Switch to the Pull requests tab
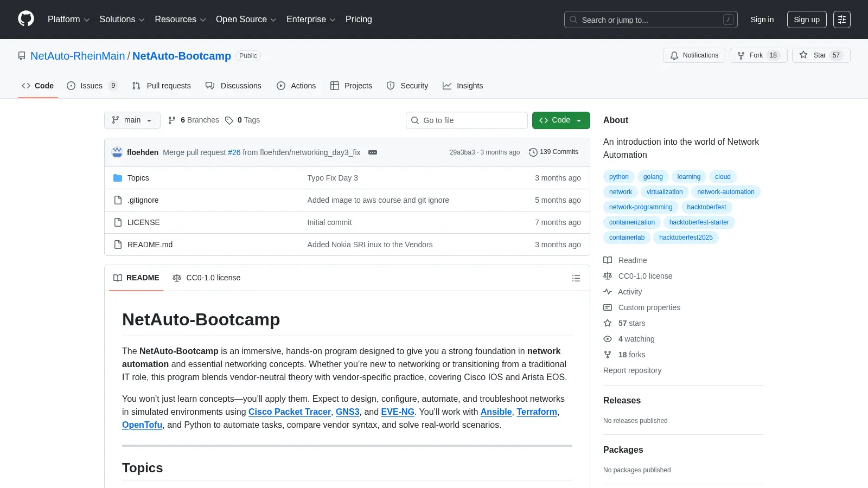This screenshot has height=488, width=868. 162,86
